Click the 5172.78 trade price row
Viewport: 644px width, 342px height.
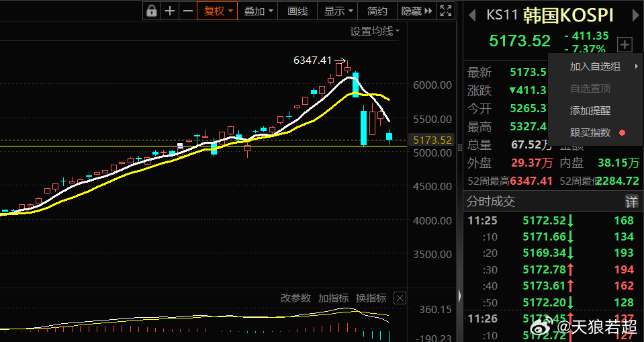pos(544,269)
